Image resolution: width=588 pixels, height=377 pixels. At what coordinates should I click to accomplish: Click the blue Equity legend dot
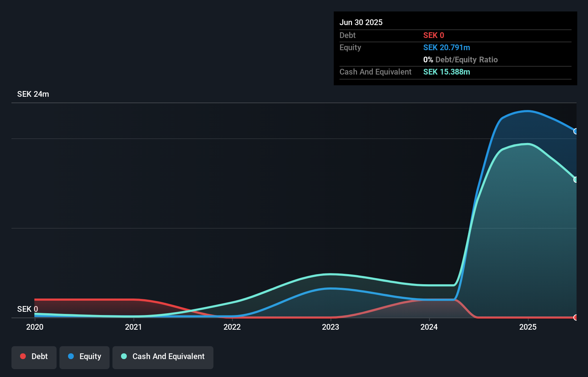[x=71, y=356]
